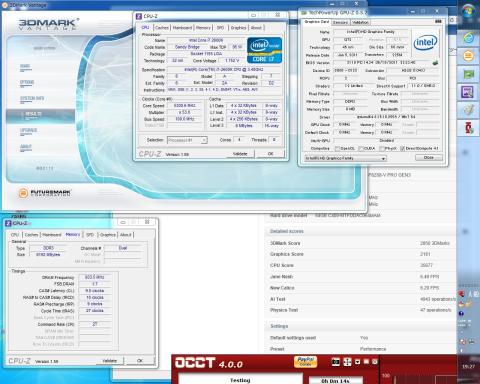Image resolution: width=480 pixels, height=384 pixels.
Task: Click the GPU-Z screenshot camera icon
Action: tap(438, 21)
